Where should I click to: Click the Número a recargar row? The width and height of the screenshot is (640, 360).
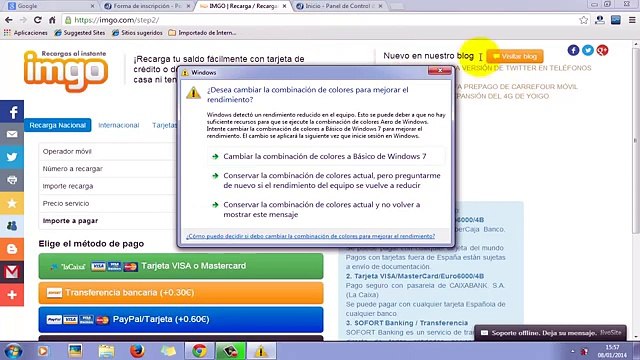[x=108, y=169]
